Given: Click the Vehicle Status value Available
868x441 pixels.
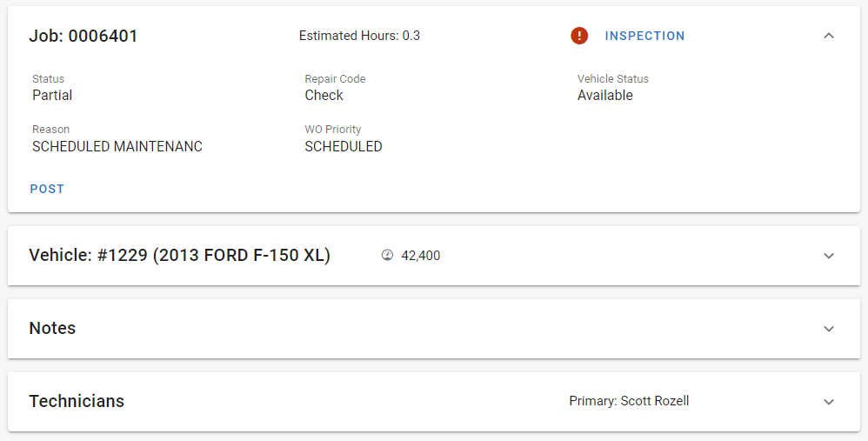Looking at the screenshot, I should click(605, 96).
